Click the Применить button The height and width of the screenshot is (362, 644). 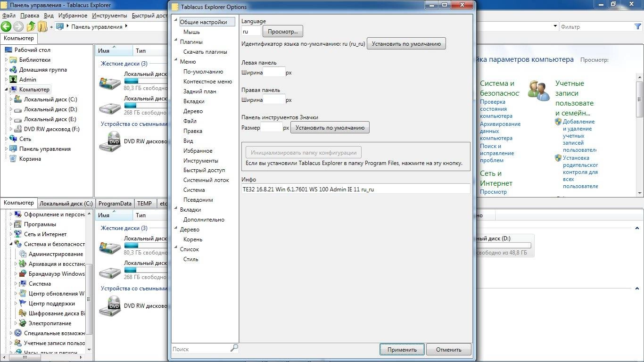[402, 350]
